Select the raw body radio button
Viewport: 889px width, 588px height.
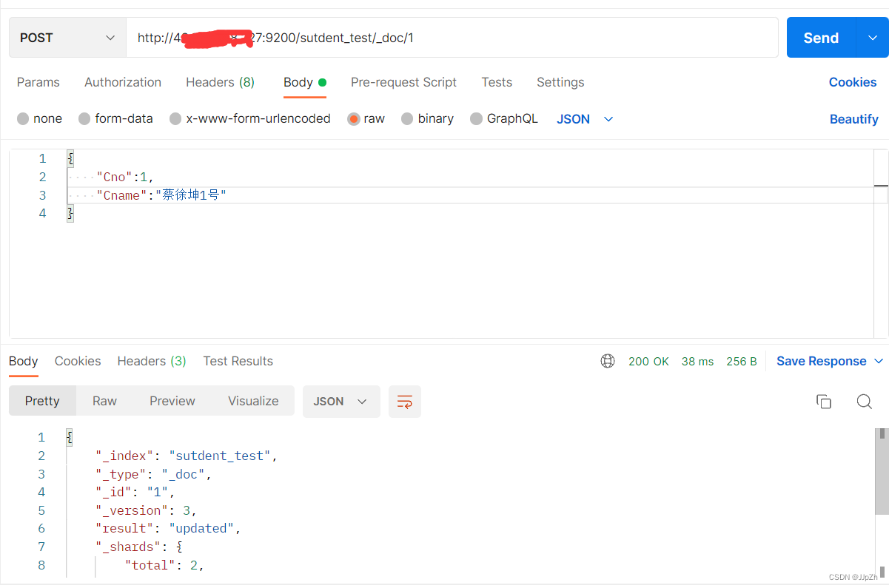pos(354,118)
